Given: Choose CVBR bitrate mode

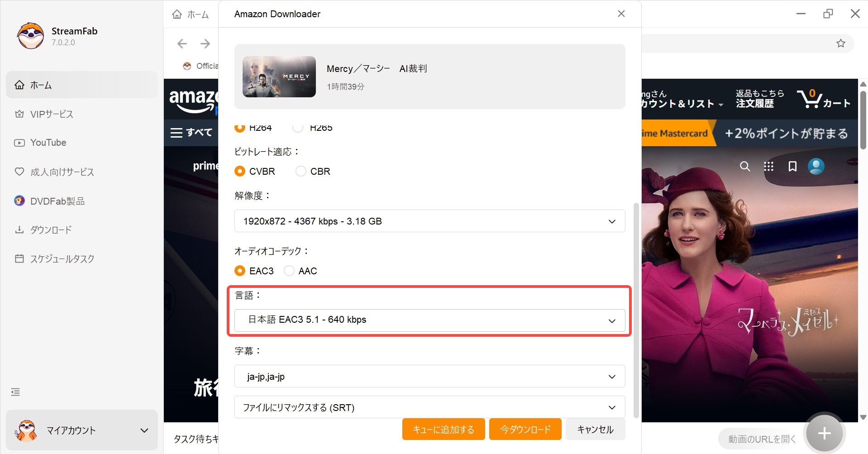Looking at the screenshot, I should [239, 172].
